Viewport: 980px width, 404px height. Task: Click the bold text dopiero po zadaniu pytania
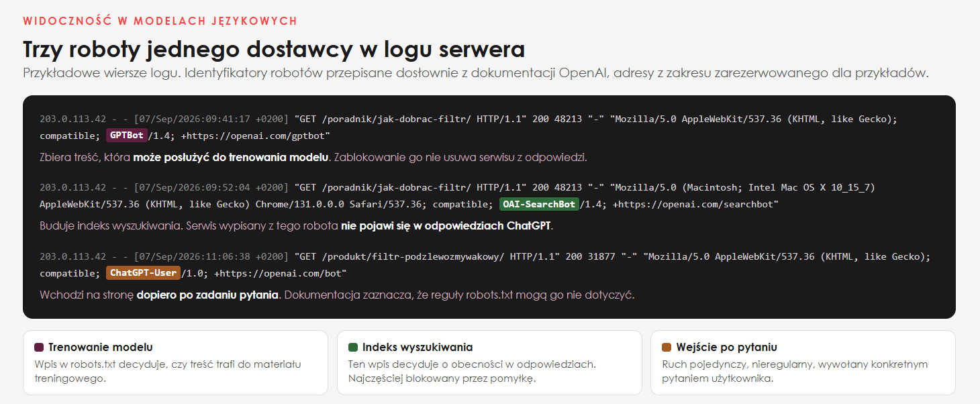pos(207,295)
